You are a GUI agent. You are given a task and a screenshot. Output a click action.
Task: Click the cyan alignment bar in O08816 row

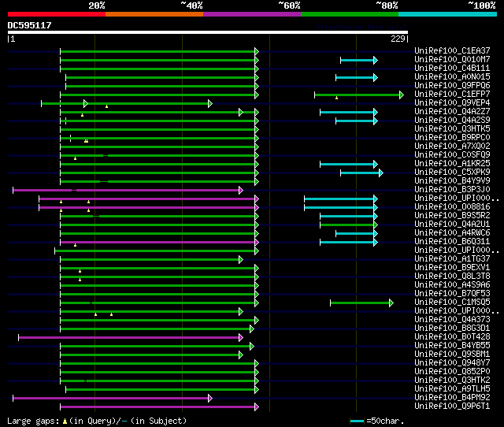[x=341, y=208]
